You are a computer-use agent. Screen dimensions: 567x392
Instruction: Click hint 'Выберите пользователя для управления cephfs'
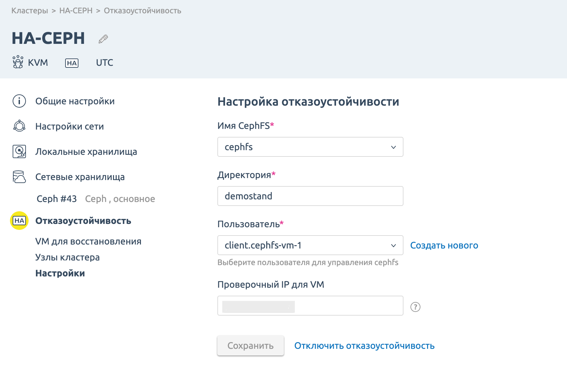click(308, 262)
